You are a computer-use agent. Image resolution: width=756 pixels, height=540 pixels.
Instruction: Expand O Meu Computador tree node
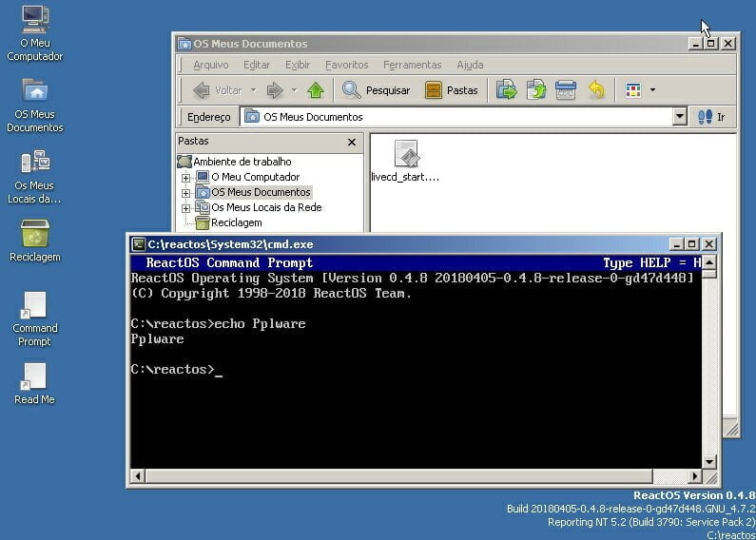(x=185, y=178)
